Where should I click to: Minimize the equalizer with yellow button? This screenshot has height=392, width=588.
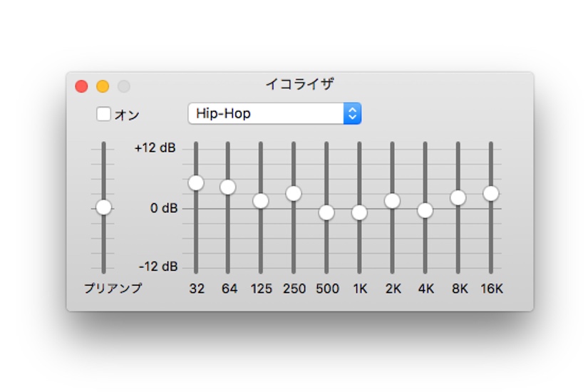[103, 86]
